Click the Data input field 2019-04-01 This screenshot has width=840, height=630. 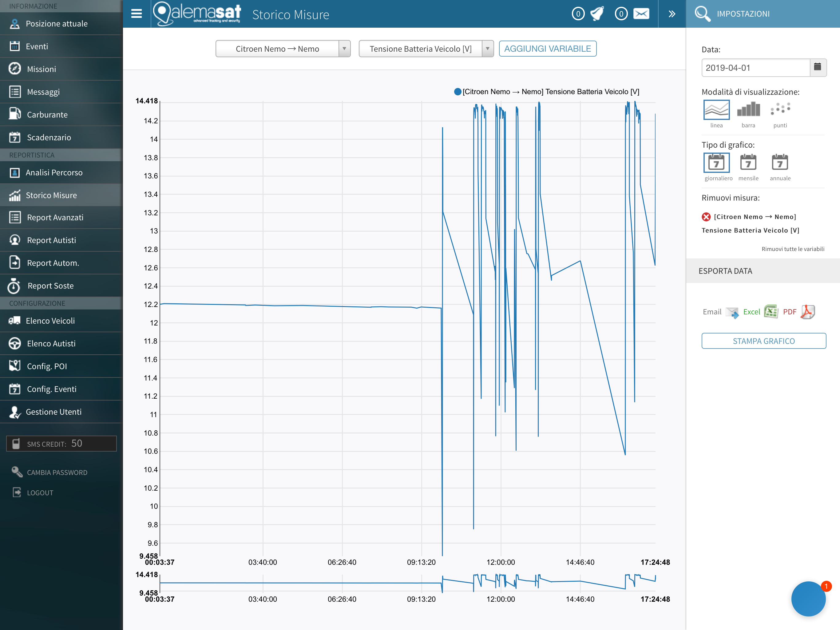[x=755, y=67]
